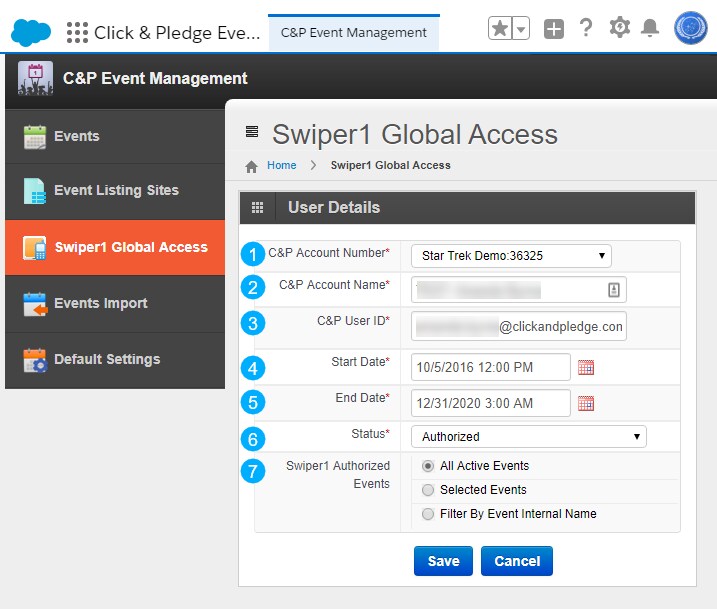Select the Selected Events radio button

[428, 490]
